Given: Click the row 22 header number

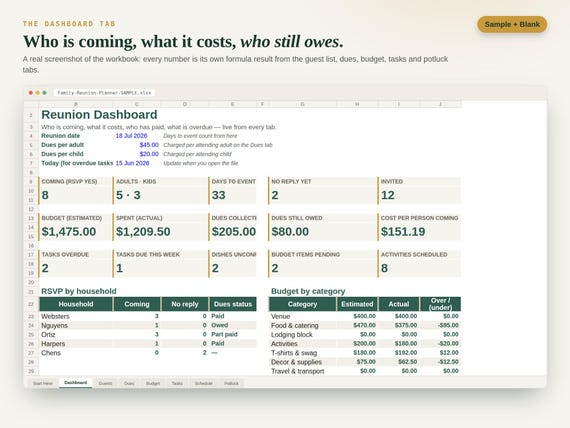Looking at the screenshot, I should pyautogui.click(x=31, y=304).
